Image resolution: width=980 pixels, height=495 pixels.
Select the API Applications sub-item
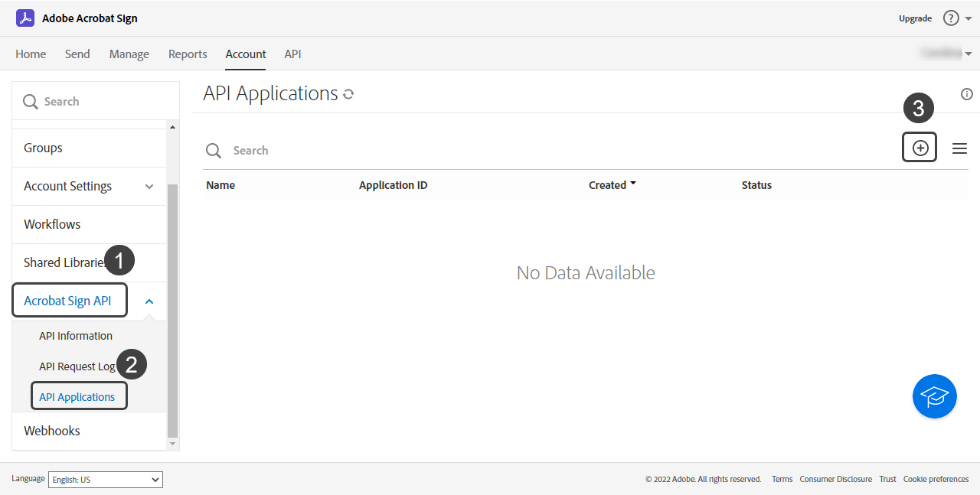click(78, 397)
